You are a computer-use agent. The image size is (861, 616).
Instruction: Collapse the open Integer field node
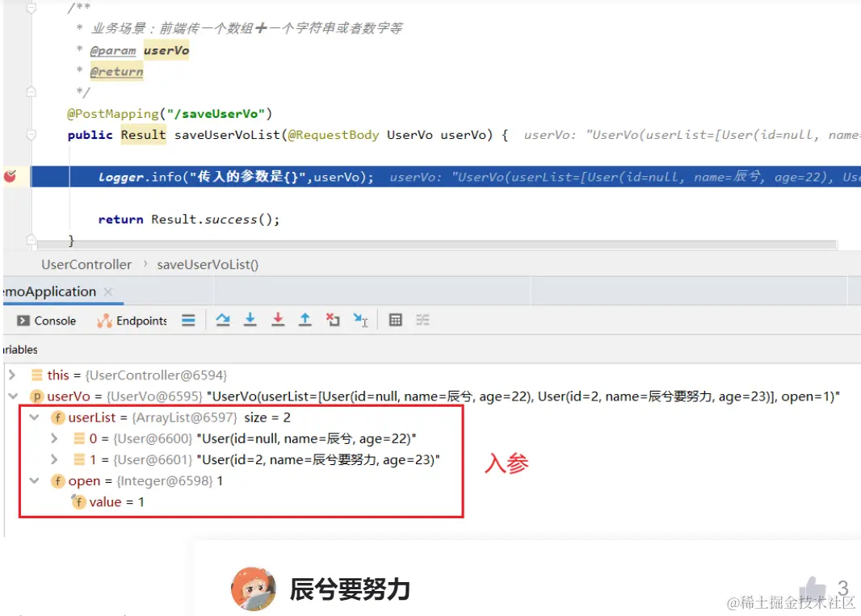pyautogui.click(x=34, y=480)
